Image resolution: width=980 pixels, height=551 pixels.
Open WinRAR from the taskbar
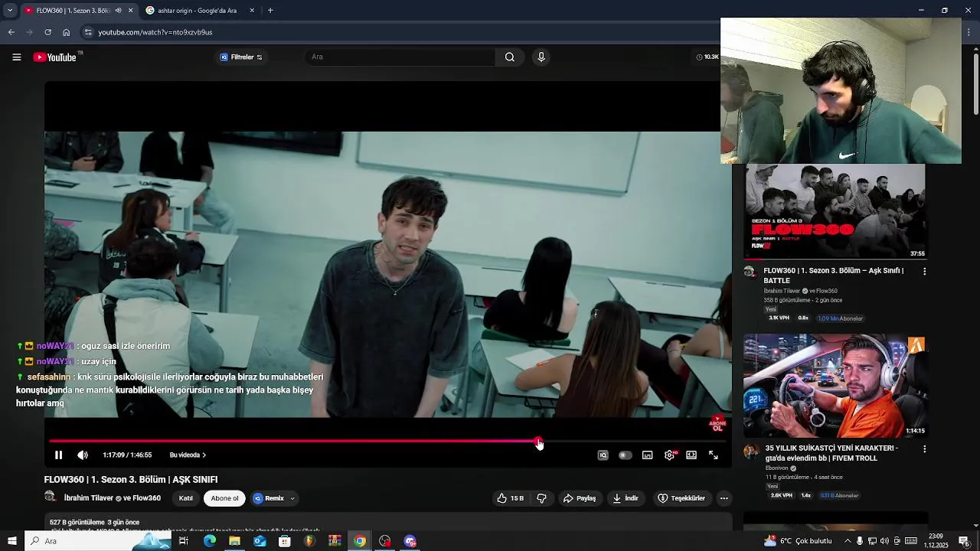point(335,541)
